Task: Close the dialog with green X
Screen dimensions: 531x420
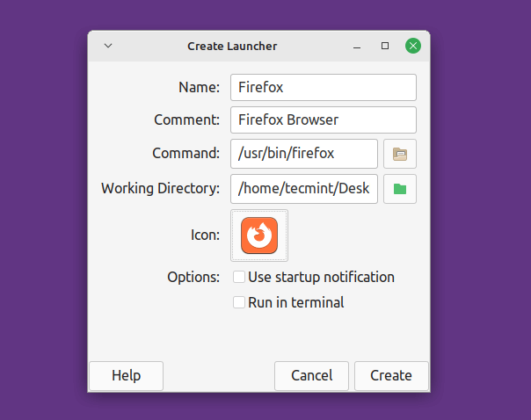Action: tap(413, 46)
